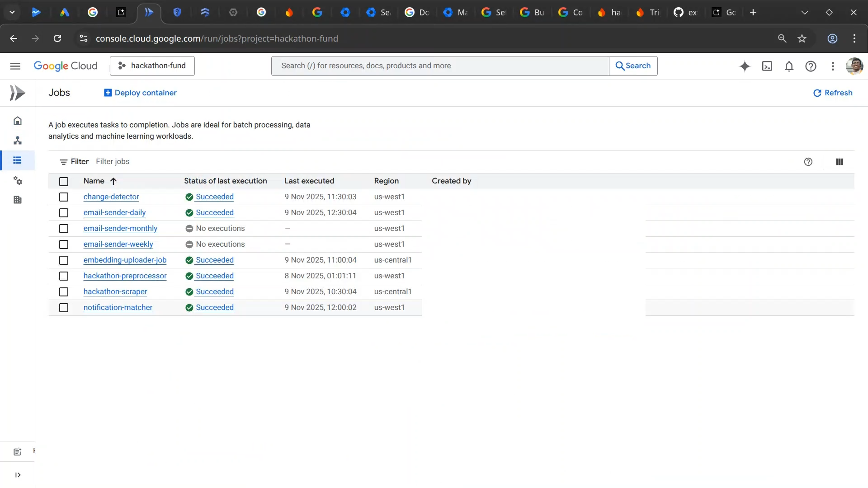This screenshot has height=488, width=868.
Task: Click the help question mark in header
Action: (811, 66)
